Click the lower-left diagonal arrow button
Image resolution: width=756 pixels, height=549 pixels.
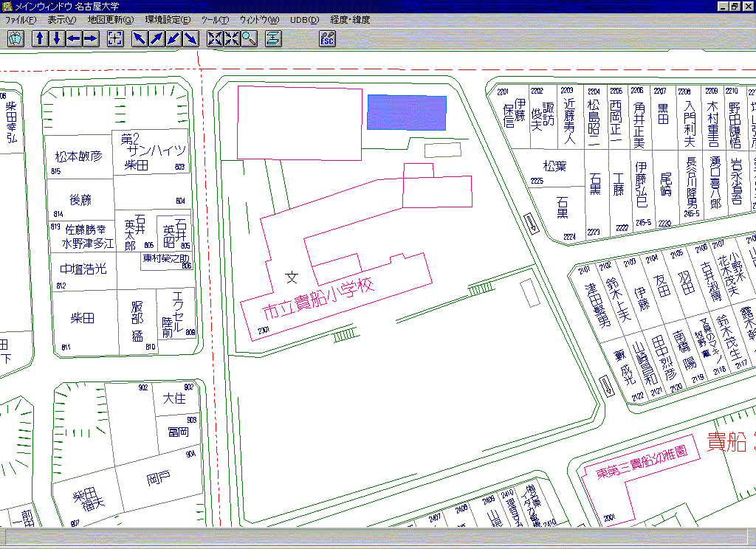(x=173, y=39)
